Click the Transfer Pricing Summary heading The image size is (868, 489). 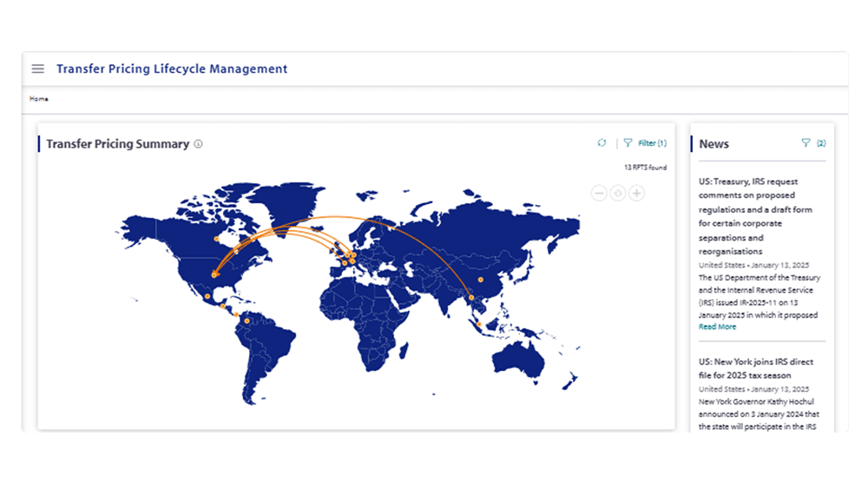118,144
